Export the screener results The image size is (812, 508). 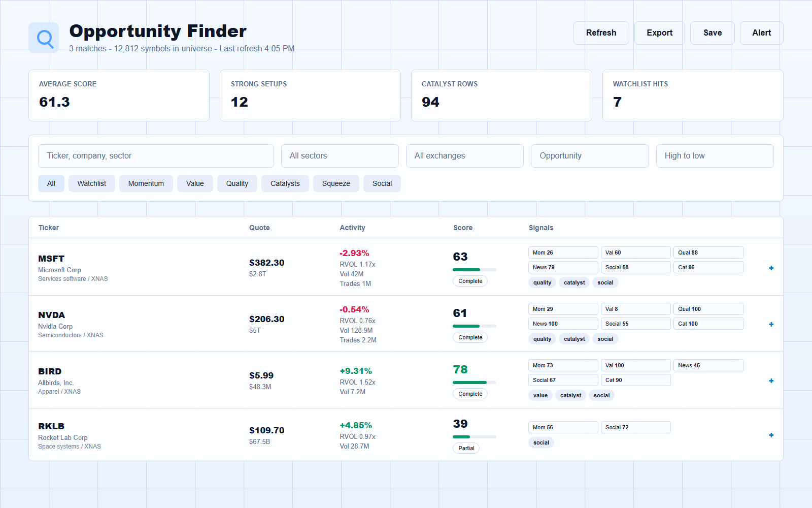coord(659,33)
